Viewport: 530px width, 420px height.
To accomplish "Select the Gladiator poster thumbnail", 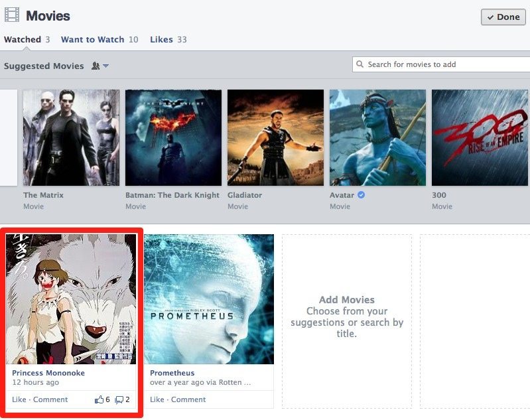I will (275, 137).
